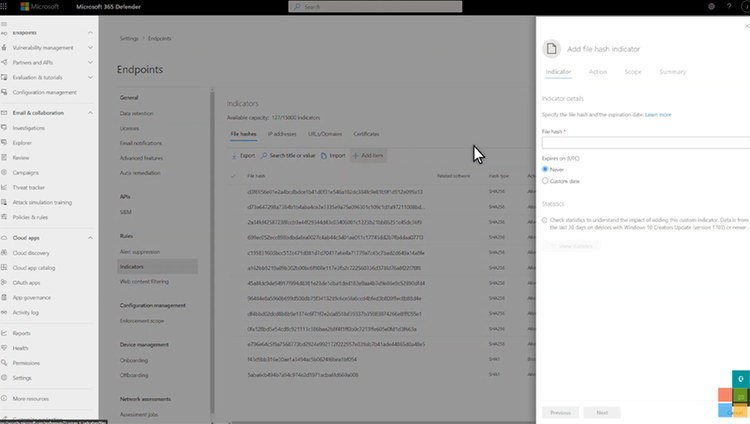Click the Export download icon
The image size is (750, 424).
tap(234, 156)
